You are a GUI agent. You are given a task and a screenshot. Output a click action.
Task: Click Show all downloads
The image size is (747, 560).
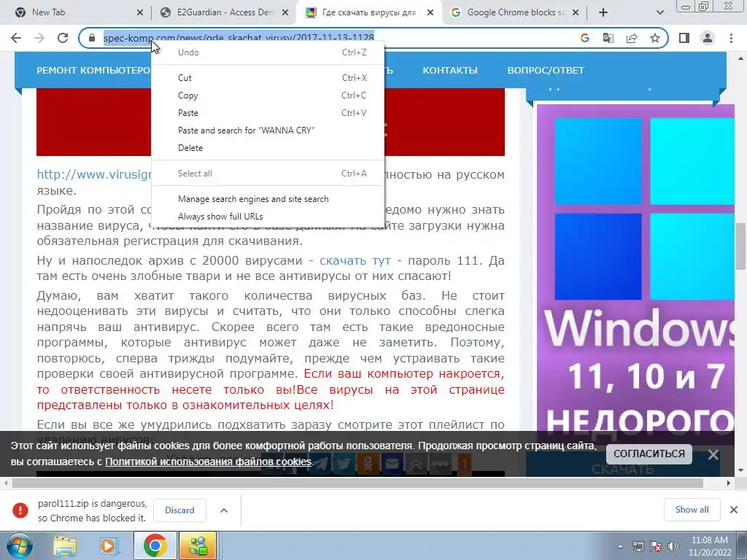tap(692, 510)
